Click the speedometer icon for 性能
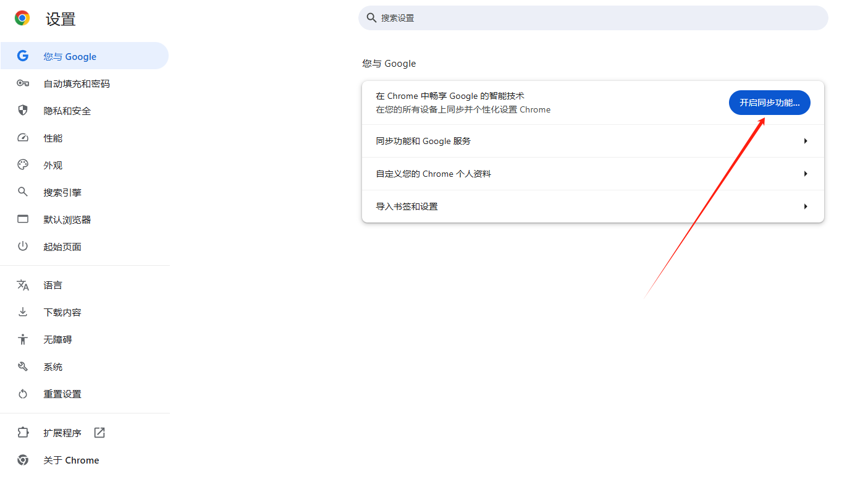 pos(23,138)
